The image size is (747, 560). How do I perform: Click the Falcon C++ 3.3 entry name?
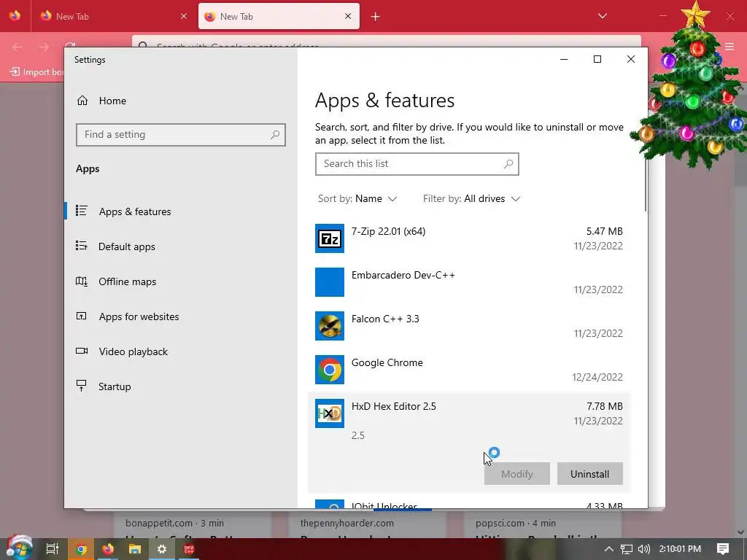click(x=385, y=319)
